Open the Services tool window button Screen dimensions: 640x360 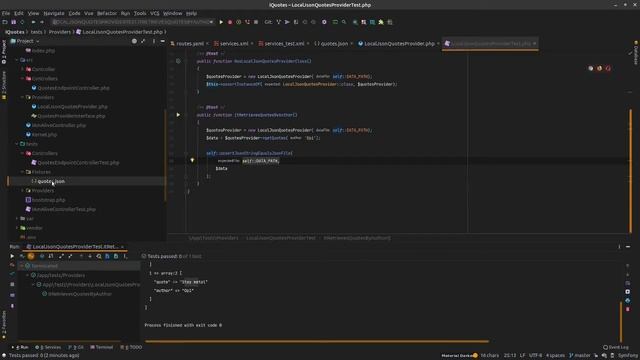48,347
